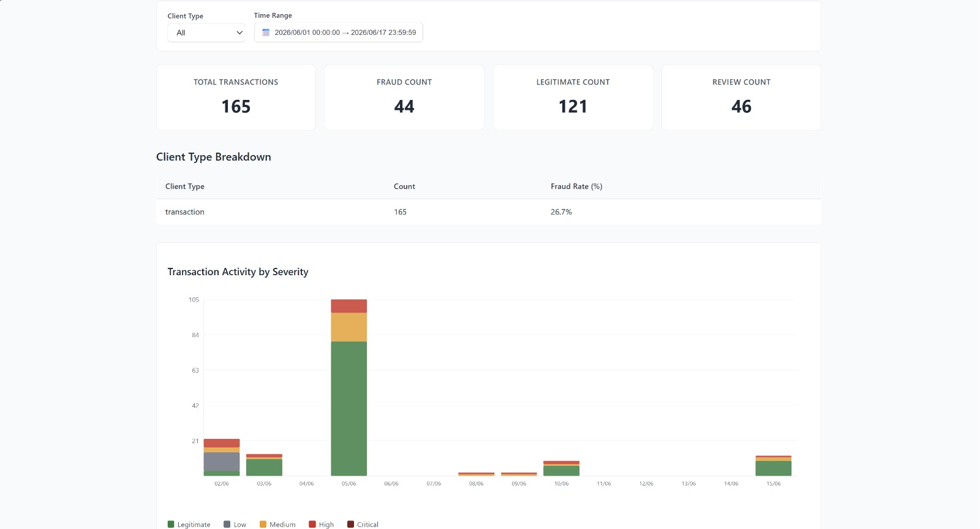The image size is (980, 529).
Task: Click the small bar for 09/06
Action: click(519, 474)
